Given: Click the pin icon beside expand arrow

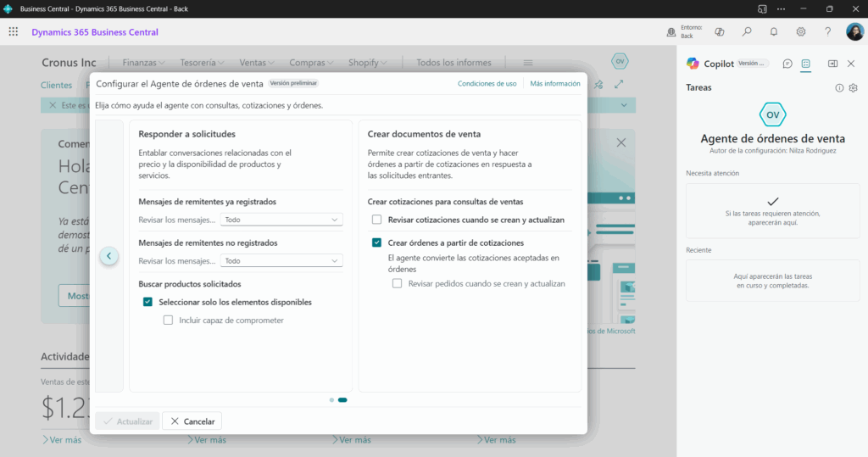Looking at the screenshot, I should pos(598,84).
